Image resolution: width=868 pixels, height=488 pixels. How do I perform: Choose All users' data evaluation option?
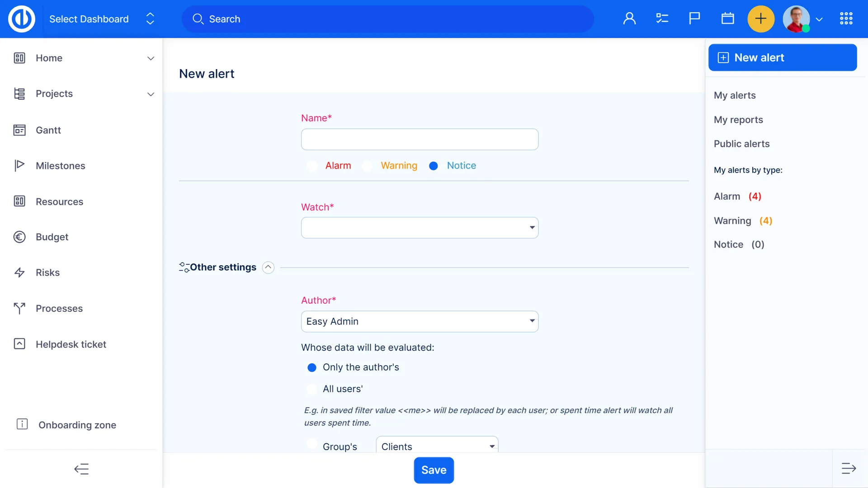pyautogui.click(x=312, y=389)
